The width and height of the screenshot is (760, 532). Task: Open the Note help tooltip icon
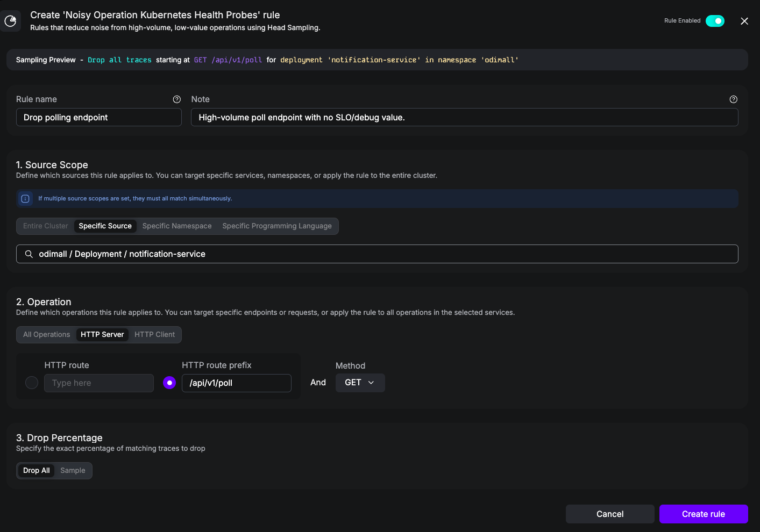[x=733, y=99]
